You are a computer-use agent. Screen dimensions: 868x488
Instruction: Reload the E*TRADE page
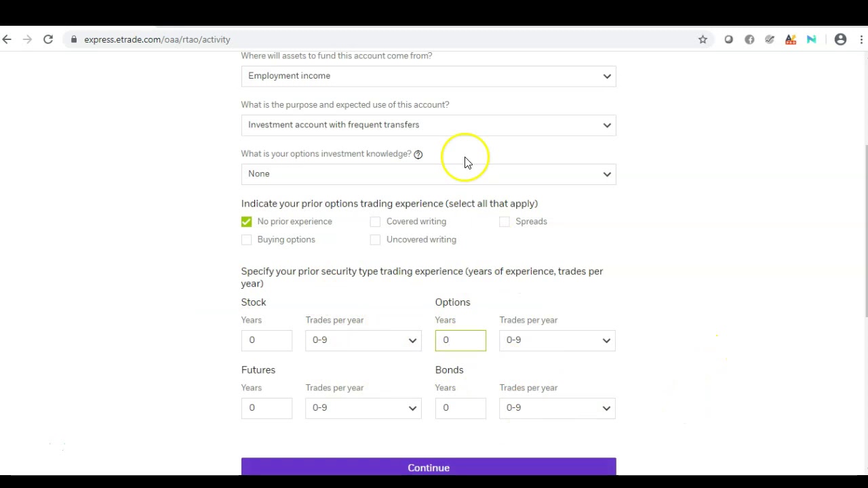(48, 40)
